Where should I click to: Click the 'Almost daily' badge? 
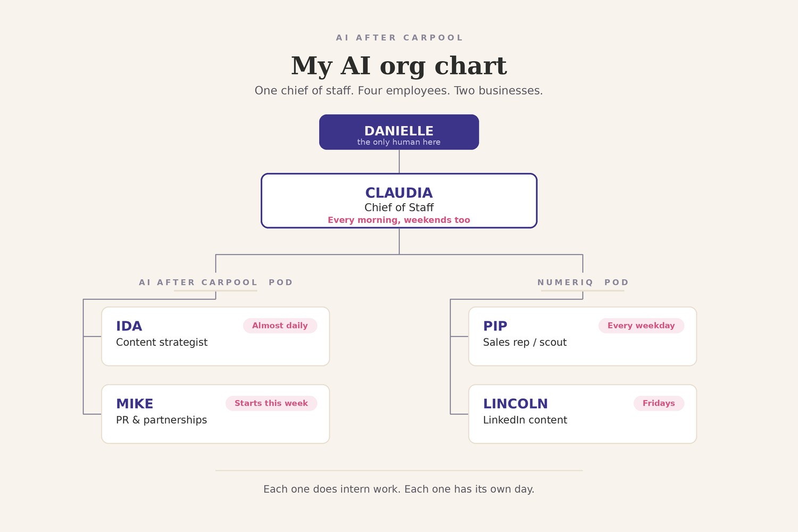point(280,326)
